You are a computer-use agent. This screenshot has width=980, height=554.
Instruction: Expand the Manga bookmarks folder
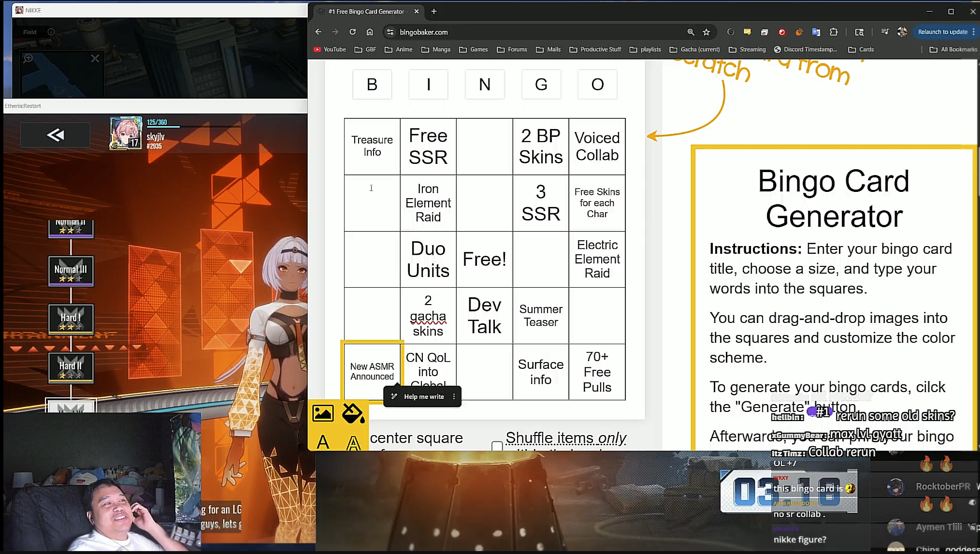tap(436, 49)
